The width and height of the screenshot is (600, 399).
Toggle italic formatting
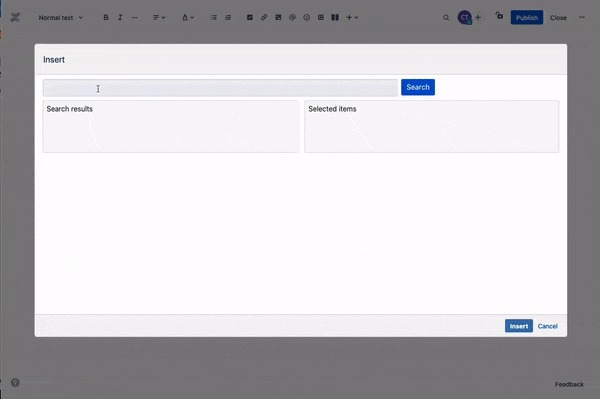(x=120, y=18)
